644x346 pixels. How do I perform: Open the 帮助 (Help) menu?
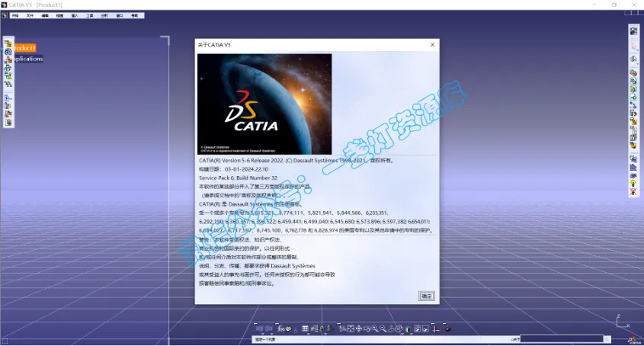134,15
